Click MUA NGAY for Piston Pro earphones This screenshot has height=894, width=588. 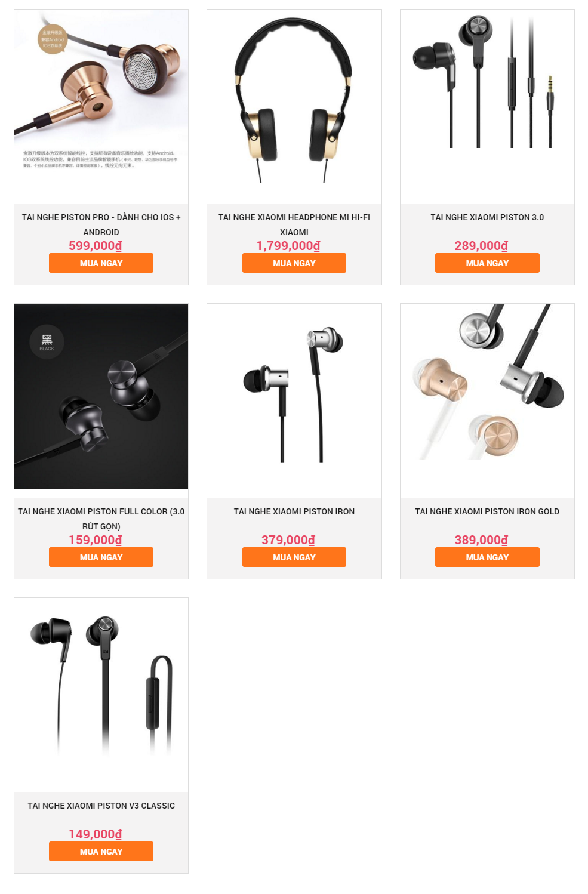click(x=101, y=263)
